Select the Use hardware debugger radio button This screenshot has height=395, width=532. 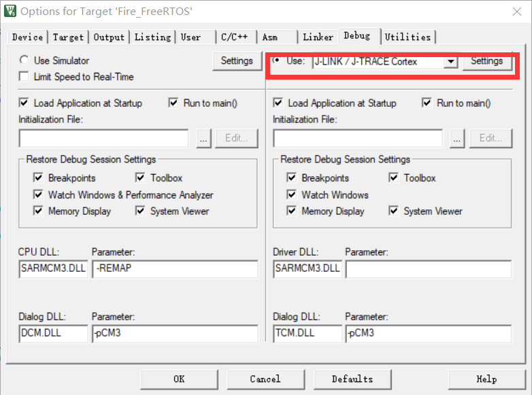(277, 61)
